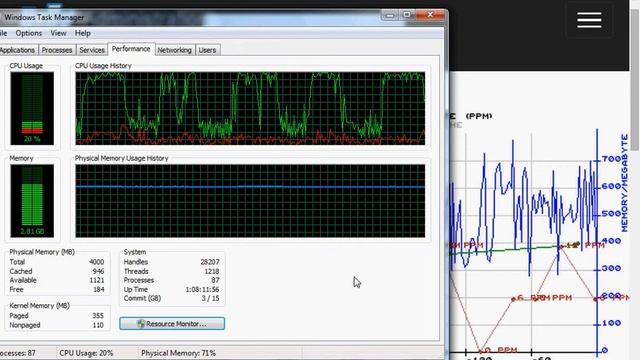Image resolution: width=640 pixels, height=360 pixels.
Task: Switch to the Applications tab
Action: pyautogui.click(x=18, y=50)
